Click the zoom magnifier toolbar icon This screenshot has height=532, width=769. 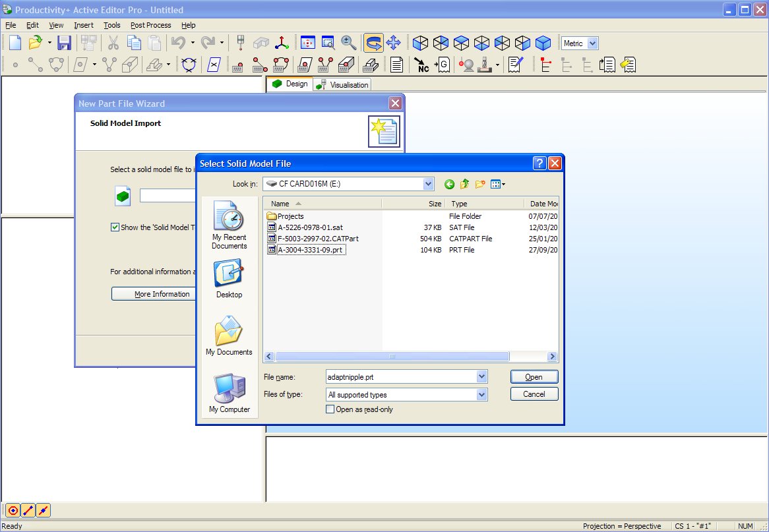pyautogui.click(x=349, y=44)
